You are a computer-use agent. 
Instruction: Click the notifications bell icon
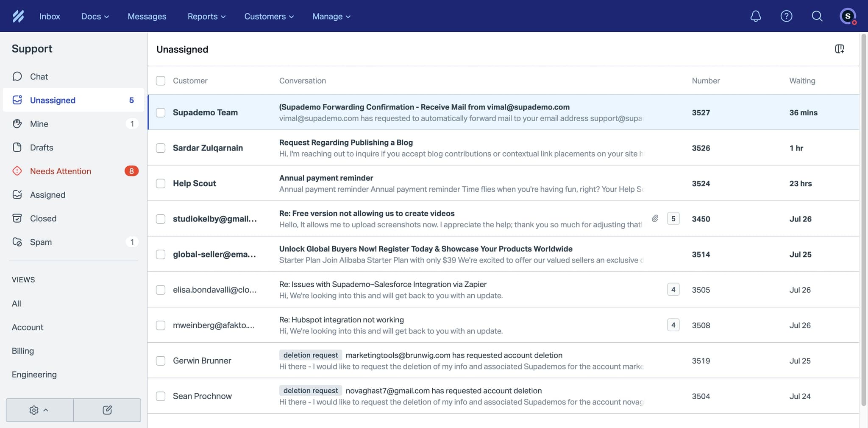755,16
